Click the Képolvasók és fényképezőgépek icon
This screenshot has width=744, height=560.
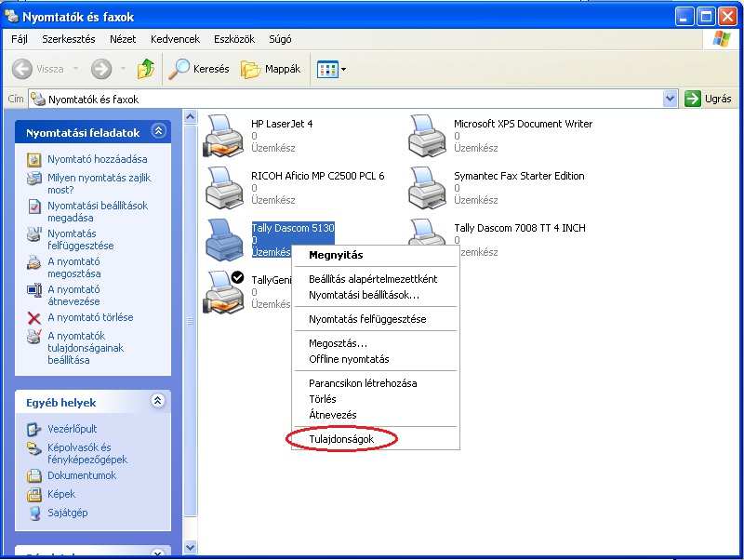(34, 448)
